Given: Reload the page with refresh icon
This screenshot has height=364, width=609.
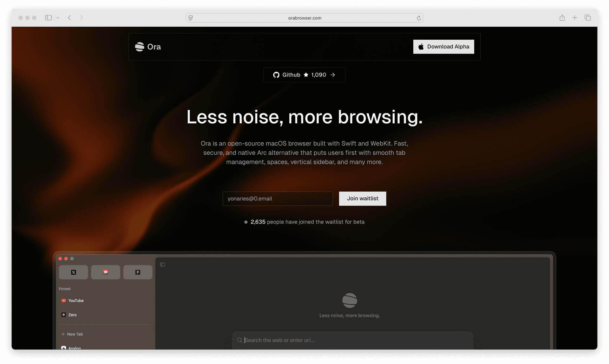Looking at the screenshot, I should pyautogui.click(x=419, y=18).
